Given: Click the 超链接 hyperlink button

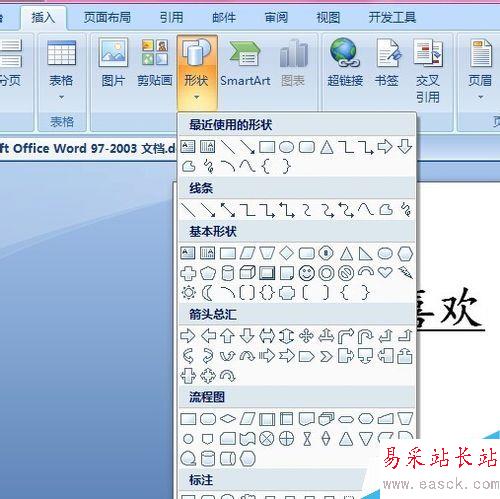Looking at the screenshot, I should [345, 63].
